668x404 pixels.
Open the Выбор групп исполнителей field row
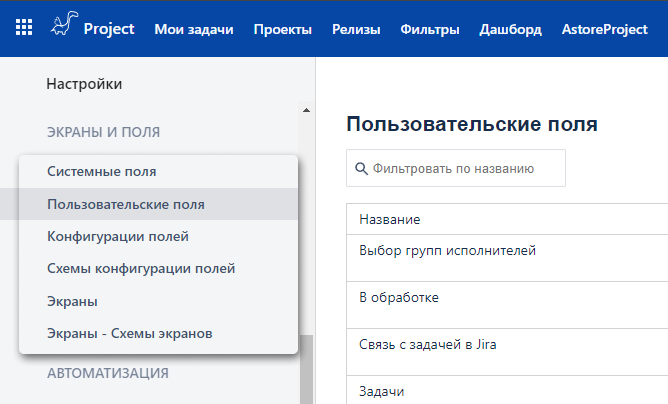tap(507, 258)
